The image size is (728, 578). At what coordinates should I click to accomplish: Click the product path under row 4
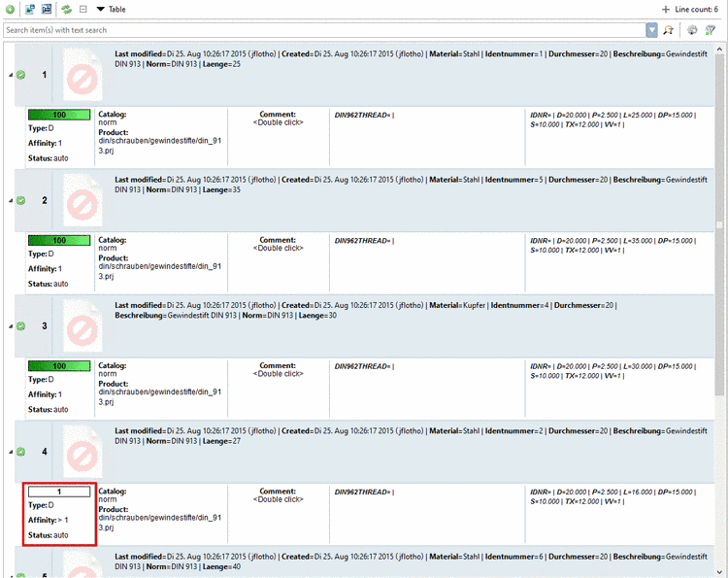point(160,523)
